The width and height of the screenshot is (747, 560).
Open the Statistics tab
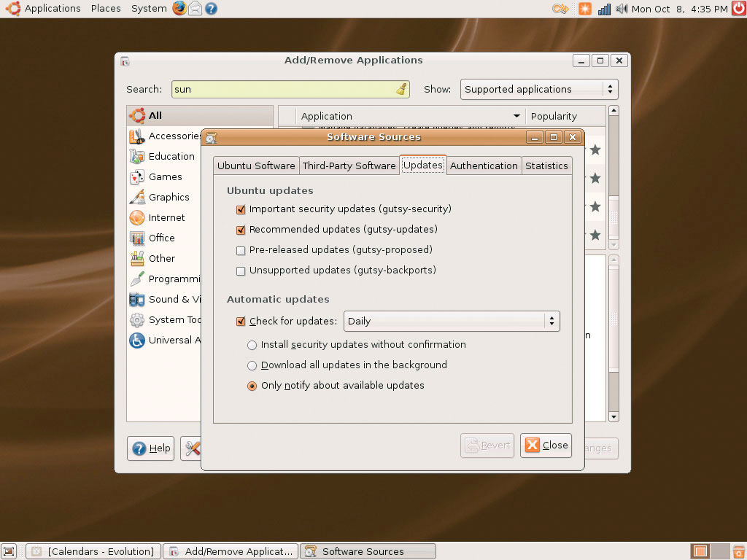(x=546, y=166)
